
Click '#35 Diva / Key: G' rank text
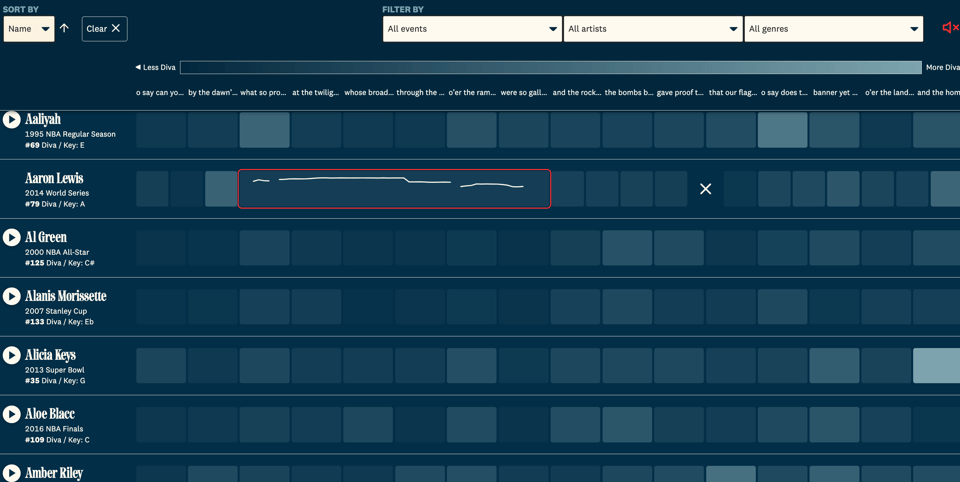[x=54, y=380]
